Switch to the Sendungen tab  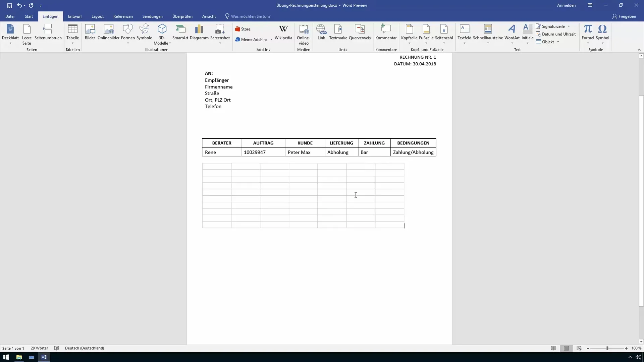(153, 16)
